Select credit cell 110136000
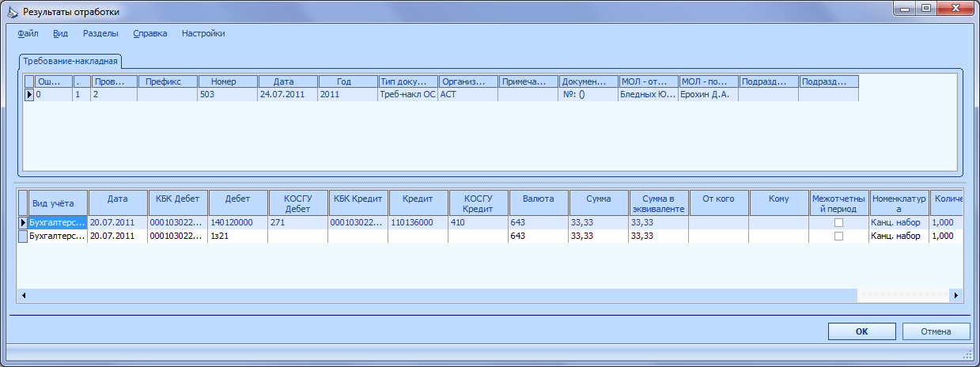The image size is (980, 367). (418, 223)
